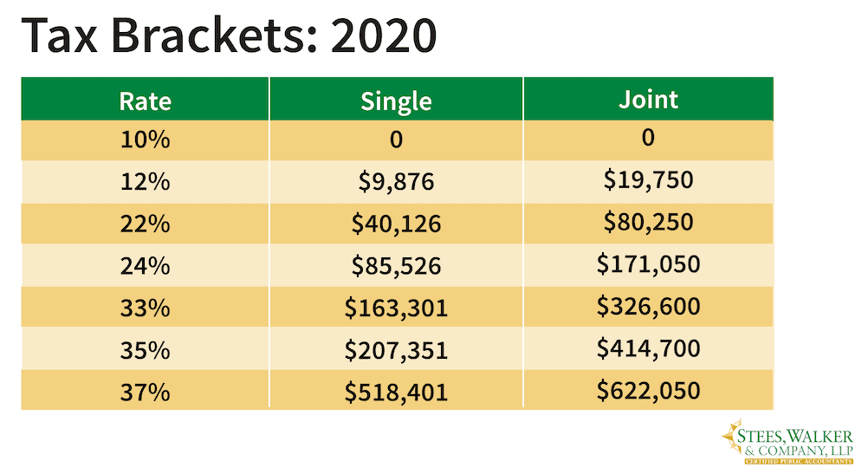This screenshot has width=868, height=474.
Task: Click the 33% rate cell
Action: pos(145,308)
